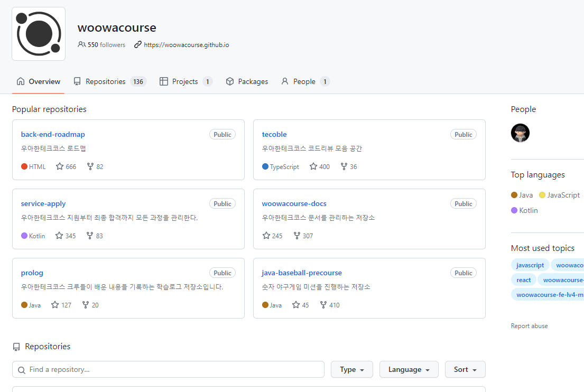Click the fork icon of java-baseball-precourse with 410

(323, 305)
